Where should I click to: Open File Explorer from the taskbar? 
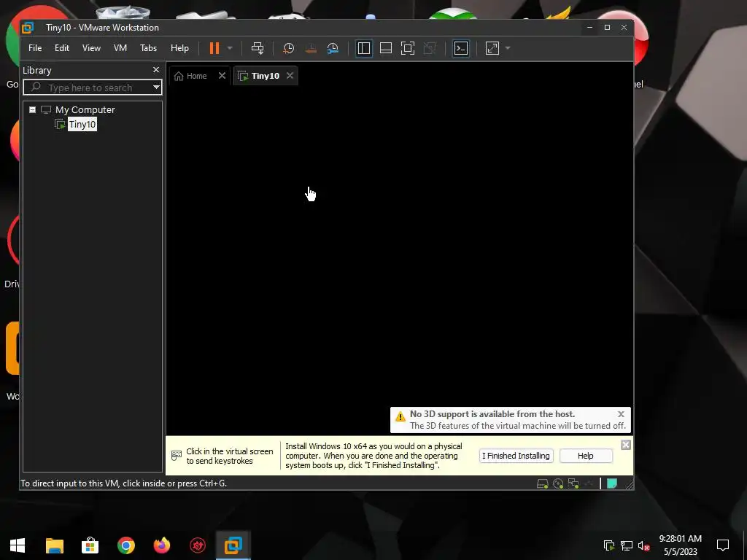pos(54,545)
